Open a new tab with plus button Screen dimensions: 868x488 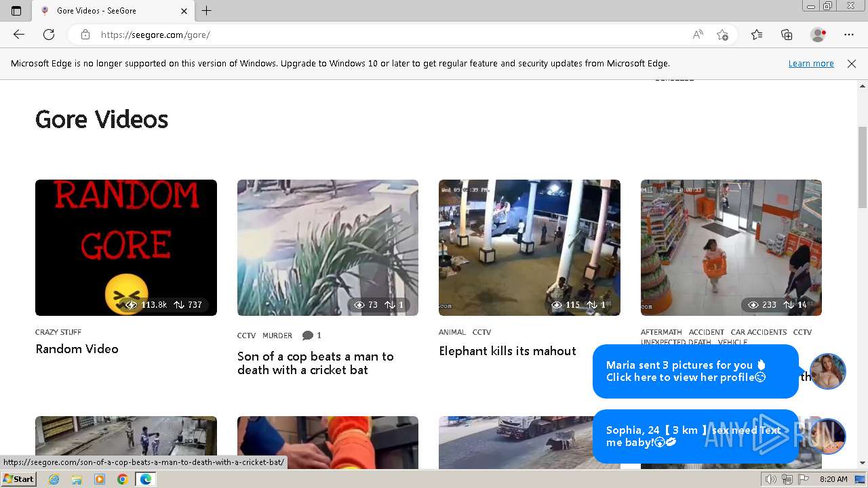(207, 11)
